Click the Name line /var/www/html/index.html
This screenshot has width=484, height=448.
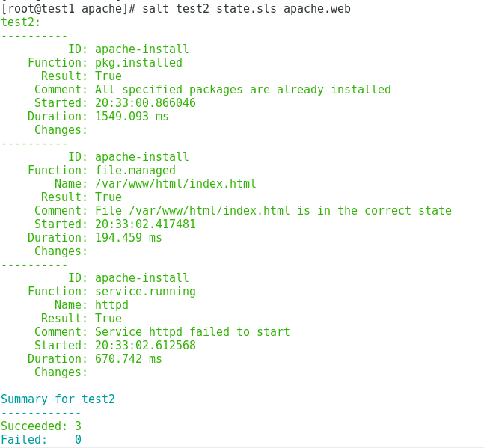click(156, 183)
